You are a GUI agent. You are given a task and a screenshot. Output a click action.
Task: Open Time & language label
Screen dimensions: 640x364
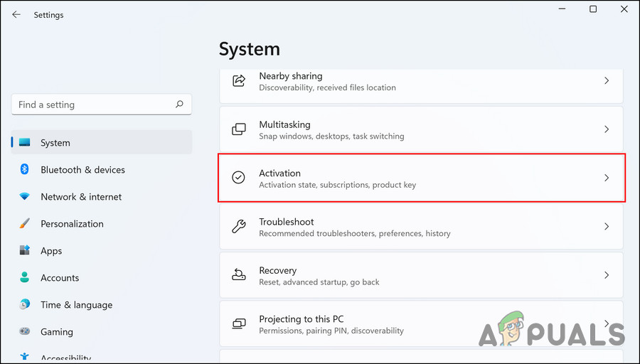(76, 305)
